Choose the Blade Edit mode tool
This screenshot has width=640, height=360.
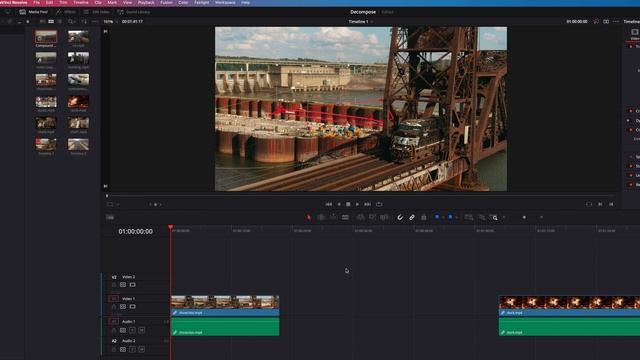tap(345, 217)
